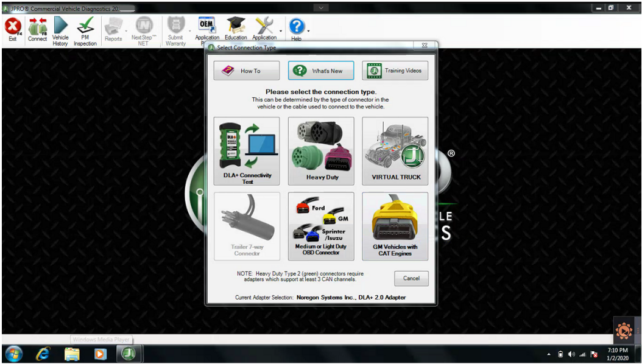Select Medium or Light Duty OBD Connector
The image size is (642, 364).
pyautogui.click(x=321, y=226)
